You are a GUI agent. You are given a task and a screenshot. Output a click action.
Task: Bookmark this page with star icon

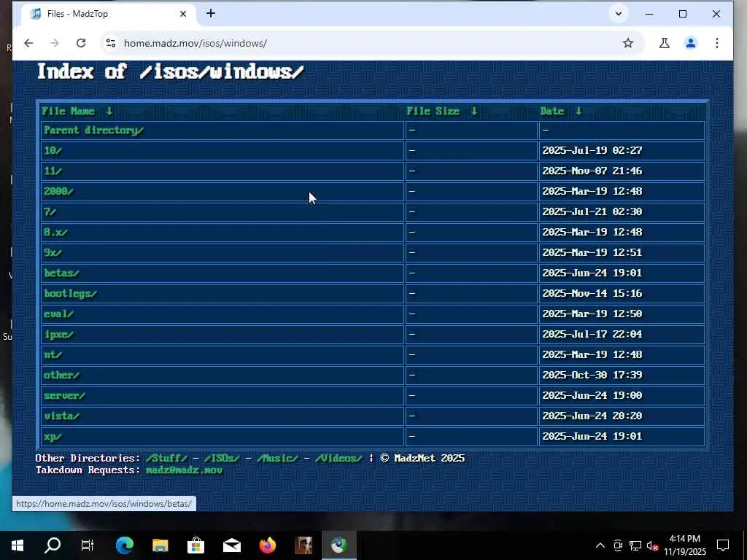click(x=628, y=43)
